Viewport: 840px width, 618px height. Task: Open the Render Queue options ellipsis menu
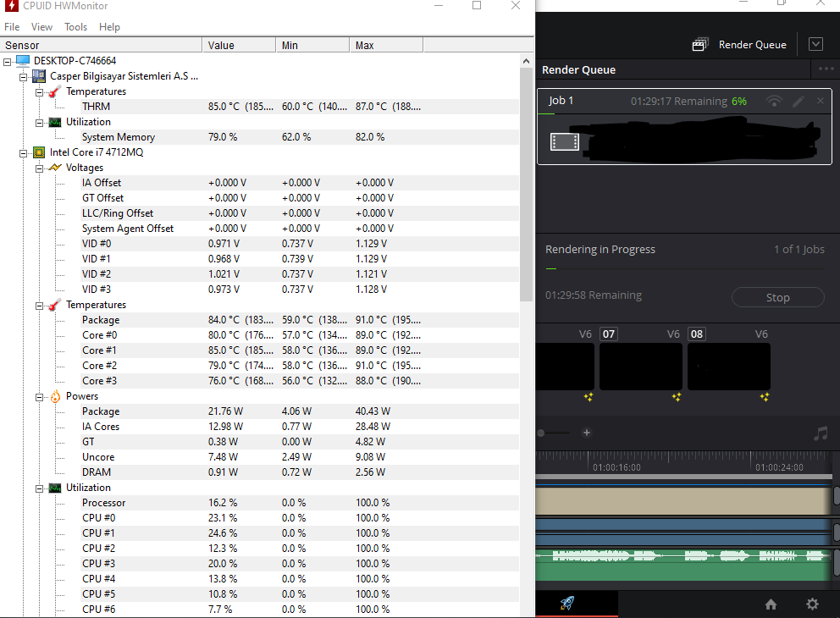826,69
